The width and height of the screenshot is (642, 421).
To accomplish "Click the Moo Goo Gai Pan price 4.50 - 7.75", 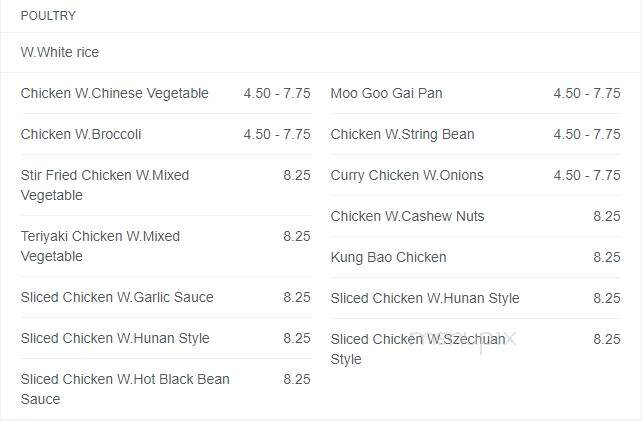I will (x=587, y=93).
